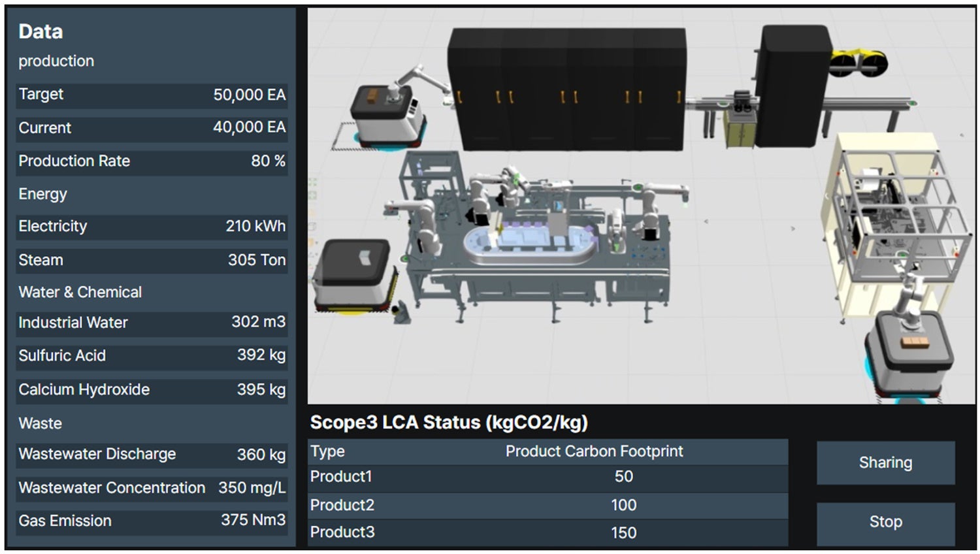Click the Wastewater Concentration row
Image resolution: width=980 pixels, height=554 pixels.
pyautogui.click(x=152, y=488)
